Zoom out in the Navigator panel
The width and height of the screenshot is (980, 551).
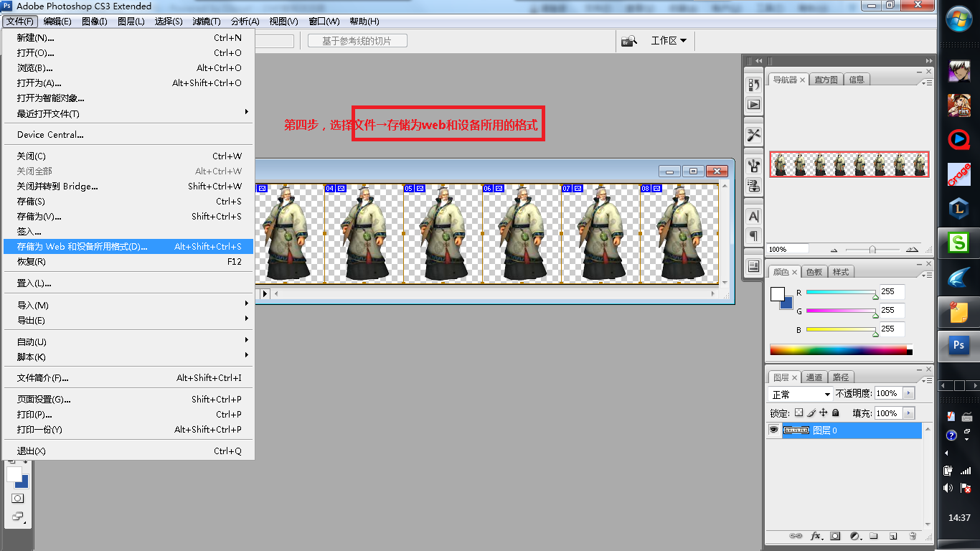click(x=834, y=250)
